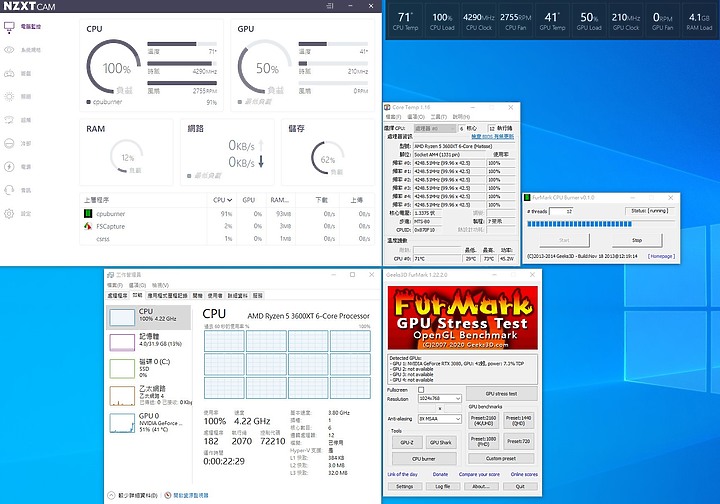Click the resource monitor icon at Task Manager bottom
The width and height of the screenshot is (720, 504).
tap(168, 495)
